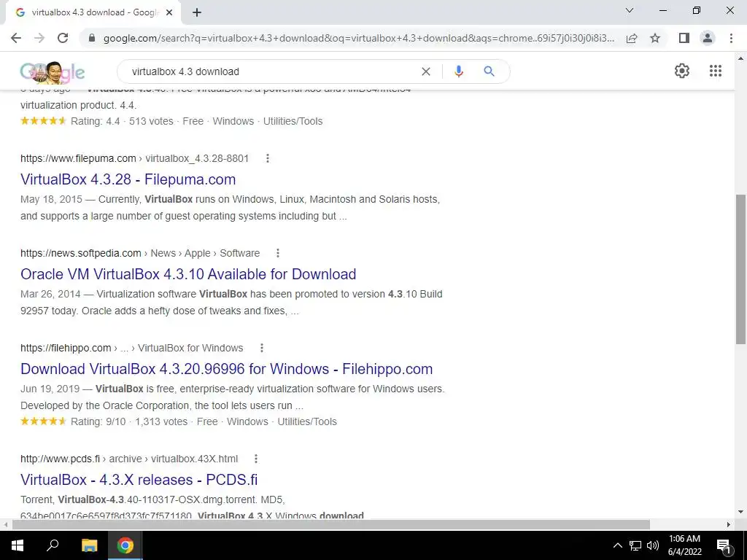Clear the Google search box text
Screen dimensions: 747x560
point(426,71)
